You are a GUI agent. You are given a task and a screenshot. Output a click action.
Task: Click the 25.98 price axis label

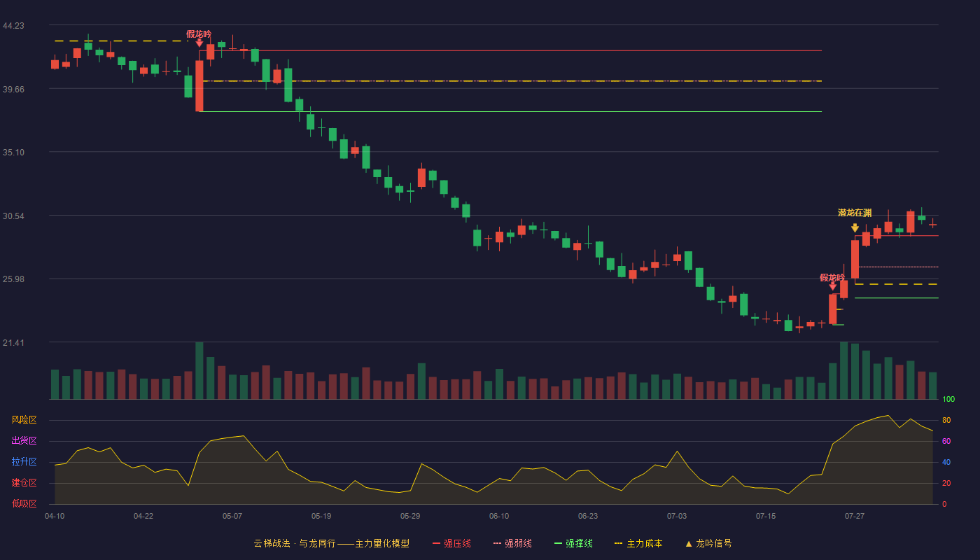[13, 279]
